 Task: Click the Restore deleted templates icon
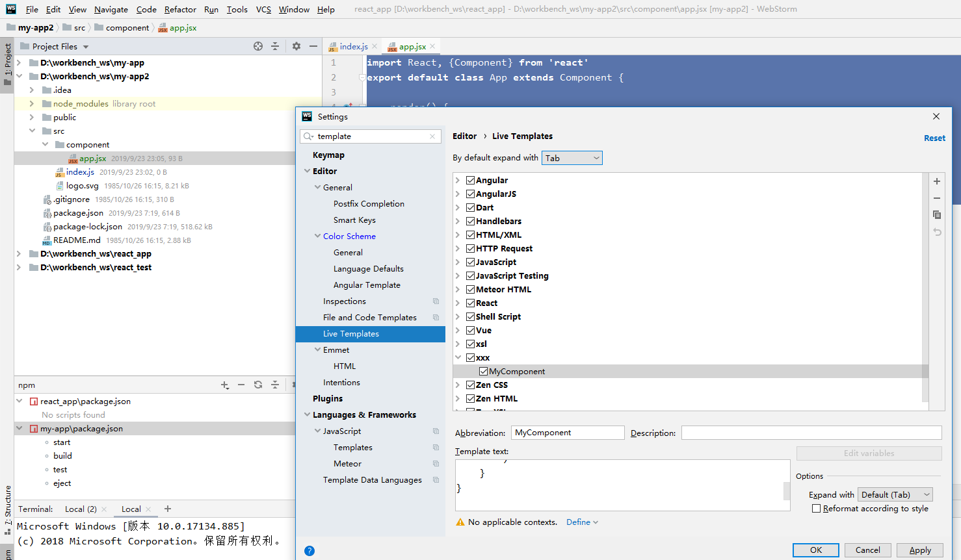[x=937, y=232]
